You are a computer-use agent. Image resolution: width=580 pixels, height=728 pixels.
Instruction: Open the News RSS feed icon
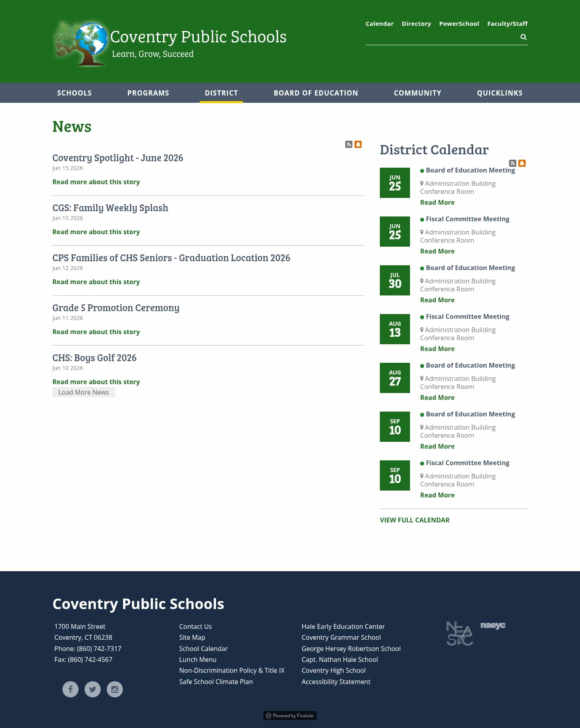point(349,144)
